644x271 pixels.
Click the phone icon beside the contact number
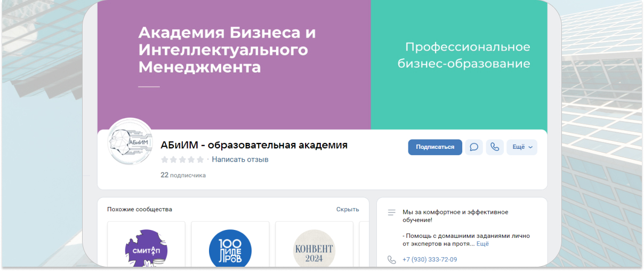pyautogui.click(x=392, y=260)
